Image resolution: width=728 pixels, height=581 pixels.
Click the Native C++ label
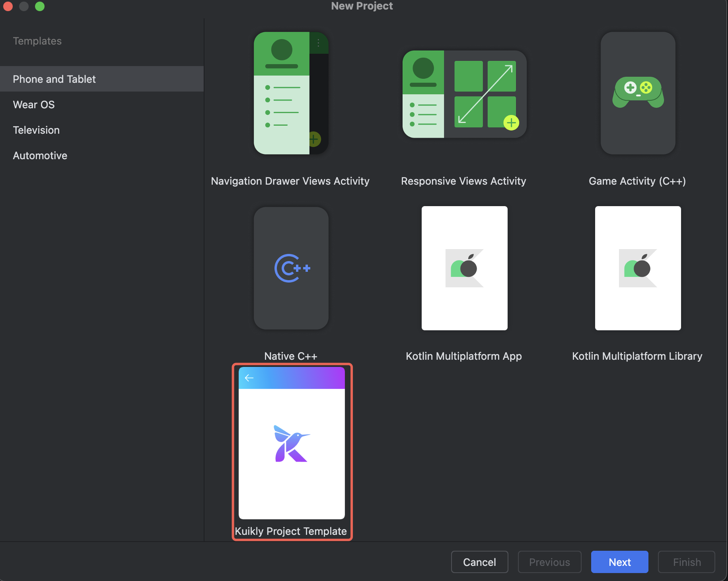pos(291,356)
